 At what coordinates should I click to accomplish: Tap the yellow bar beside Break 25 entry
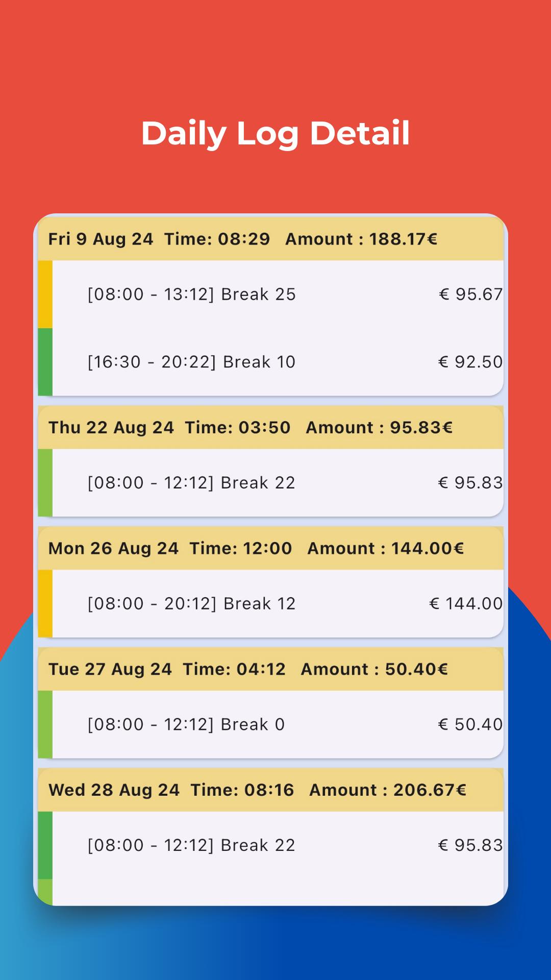tap(45, 295)
